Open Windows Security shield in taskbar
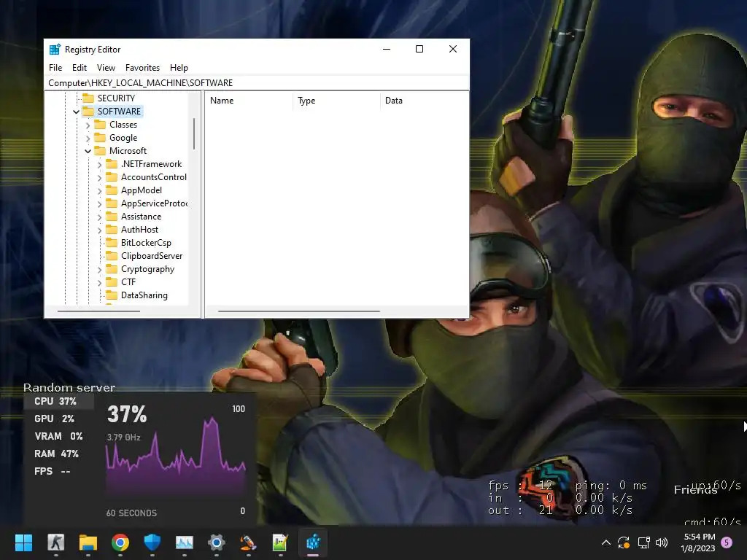747x560 pixels. coord(152,542)
